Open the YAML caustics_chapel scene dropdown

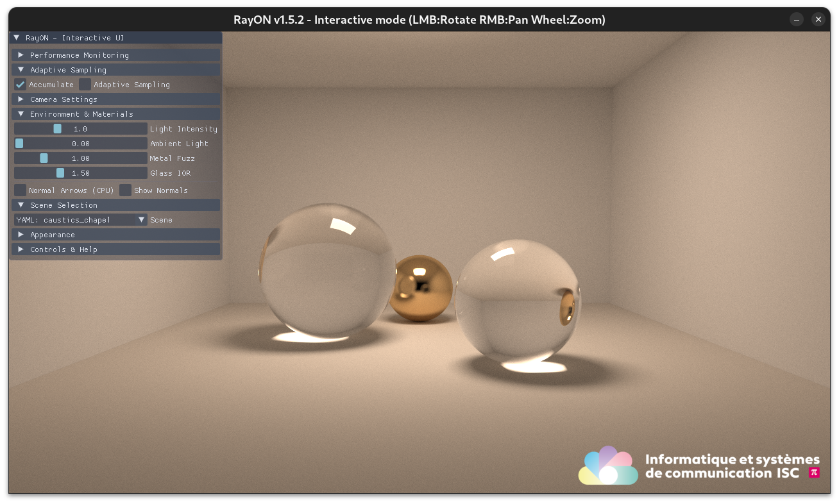[x=81, y=220]
